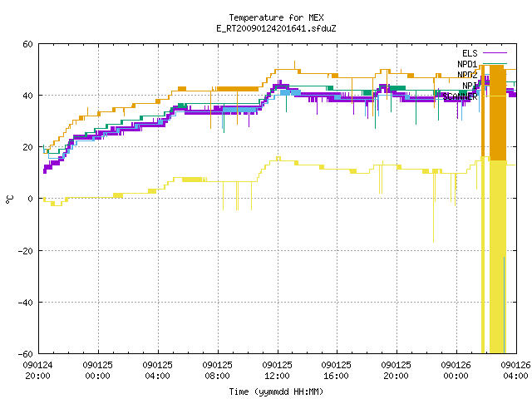The image size is (532, 399).
Task: Click the y-axis label 40
Action: click(x=27, y=96)
